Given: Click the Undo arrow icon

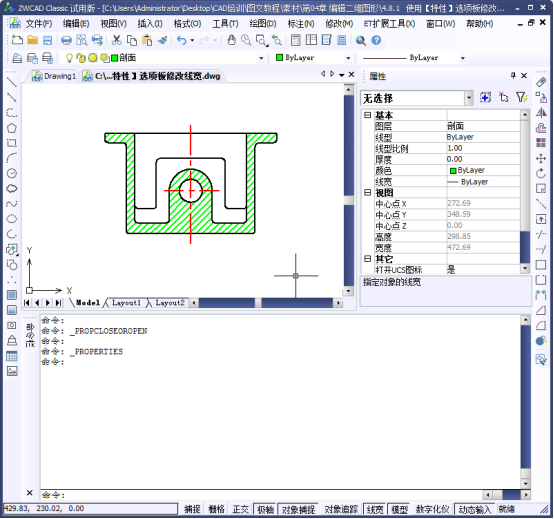Looking at the screenshot, I should click(182, 40).
